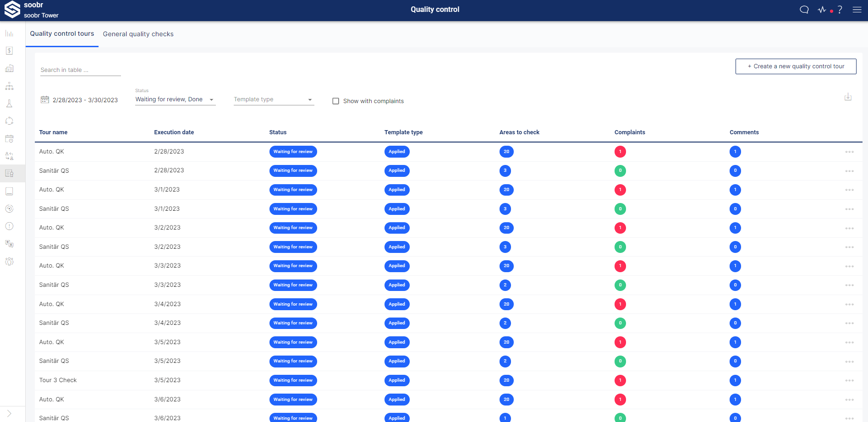This screenshot has height=422, width=868.
Task: Open the people swap sidebar icon
Action: click(x=9, y=156)
